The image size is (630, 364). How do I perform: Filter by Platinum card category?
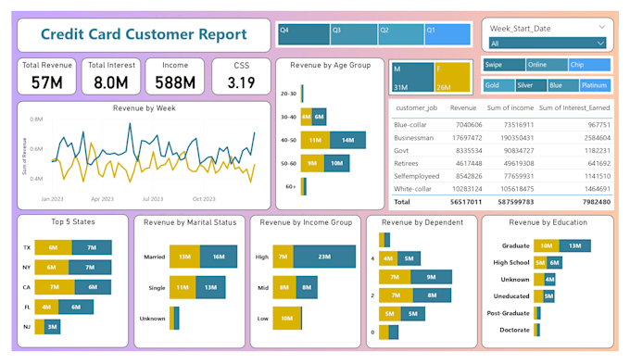[596, 85]
